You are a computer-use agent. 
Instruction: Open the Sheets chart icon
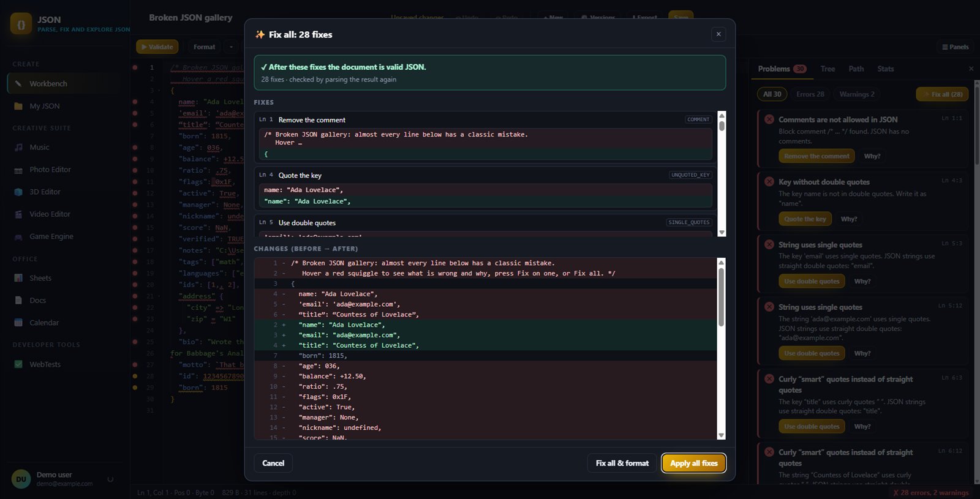tap(18, 278)
